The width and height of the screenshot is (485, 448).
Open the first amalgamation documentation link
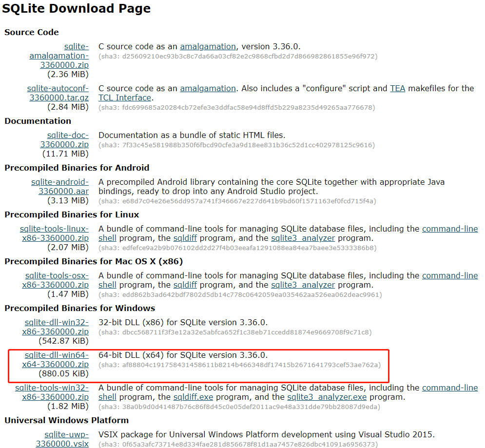(x=208, y=46)
